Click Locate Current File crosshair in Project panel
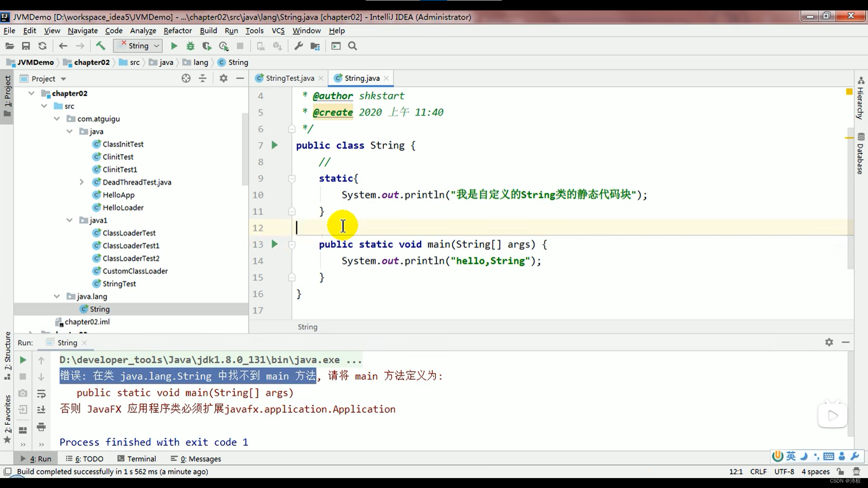The width and height of the screenshot is (868, 488). 186,78
